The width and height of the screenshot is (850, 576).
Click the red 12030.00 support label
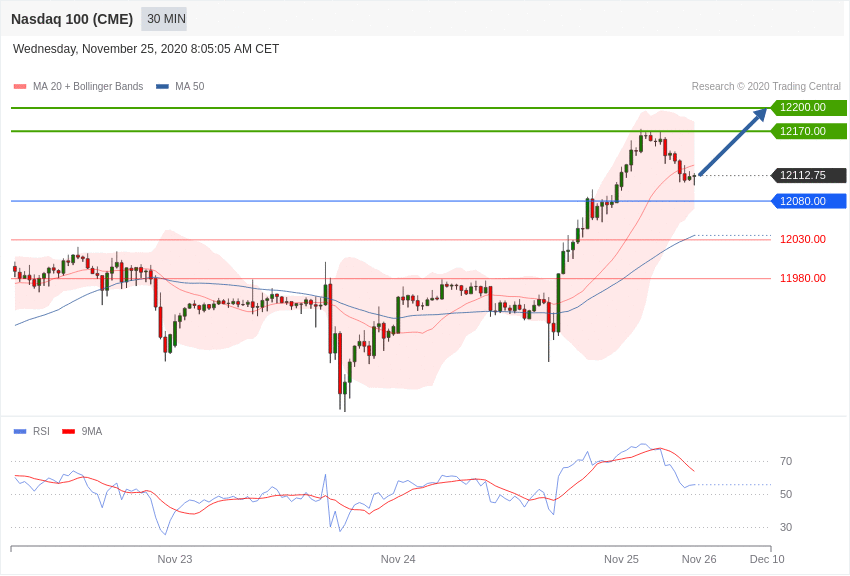(x=803, y=240)
